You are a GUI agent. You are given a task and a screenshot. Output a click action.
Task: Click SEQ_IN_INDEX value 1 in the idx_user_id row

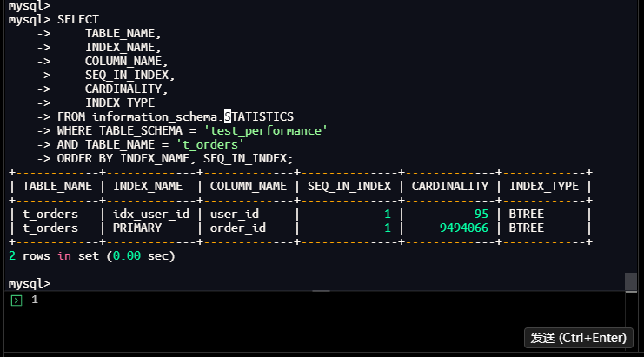388,215
